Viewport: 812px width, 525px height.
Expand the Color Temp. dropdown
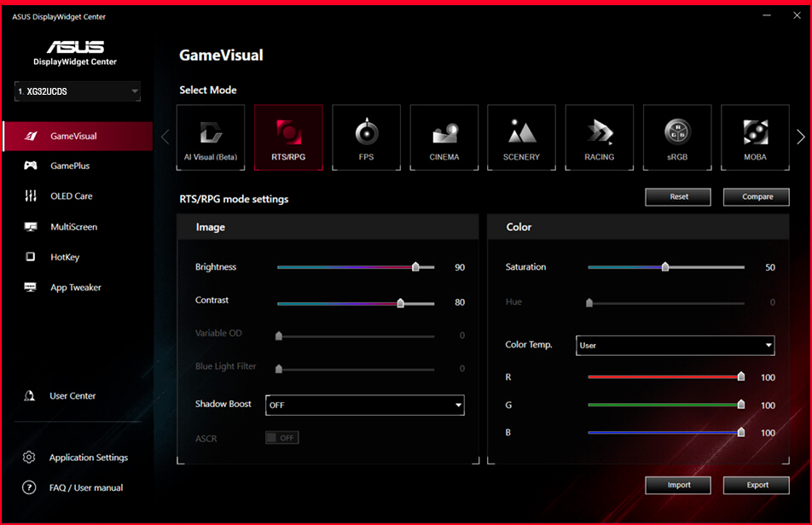(675, 346)
